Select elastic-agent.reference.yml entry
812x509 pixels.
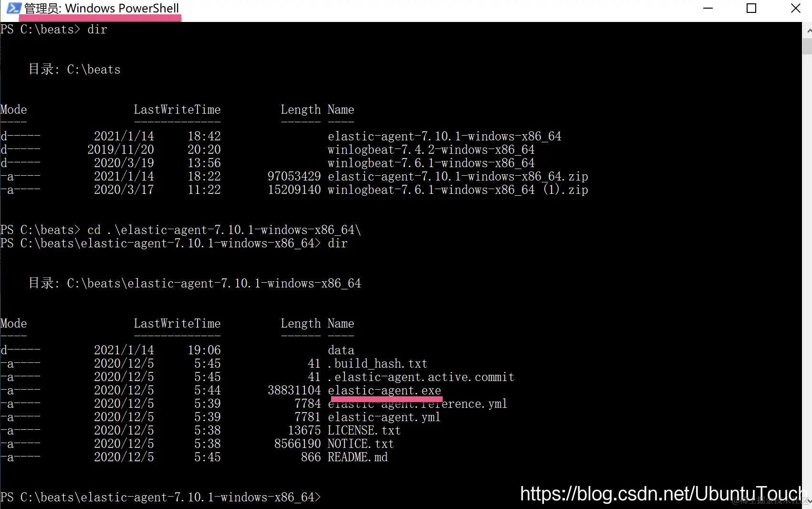point(417,403)
